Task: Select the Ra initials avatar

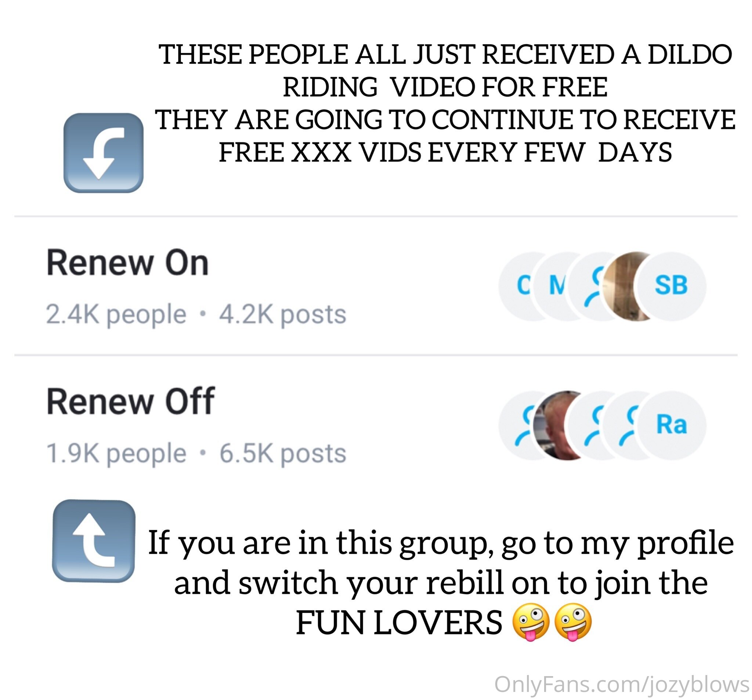Action: 672,425
